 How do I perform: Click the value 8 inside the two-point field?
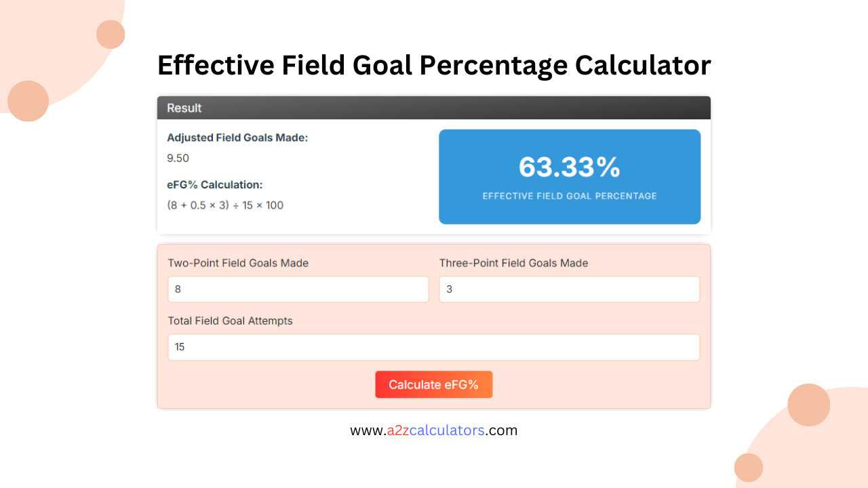click(177, 289)
